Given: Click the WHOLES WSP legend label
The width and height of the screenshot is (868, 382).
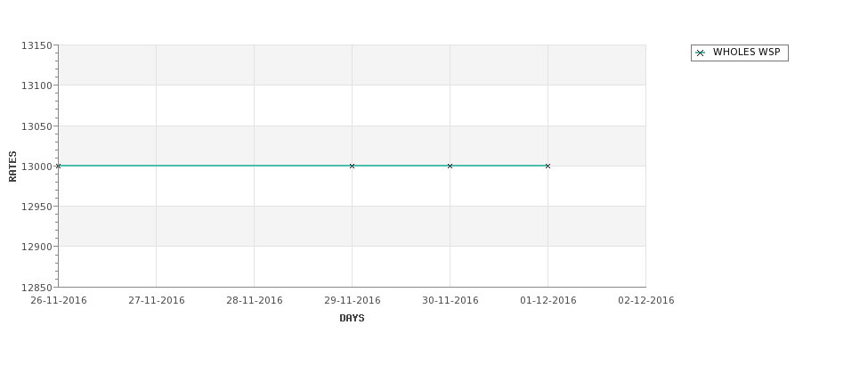Looking at the screenshot, I should (746, 52).
